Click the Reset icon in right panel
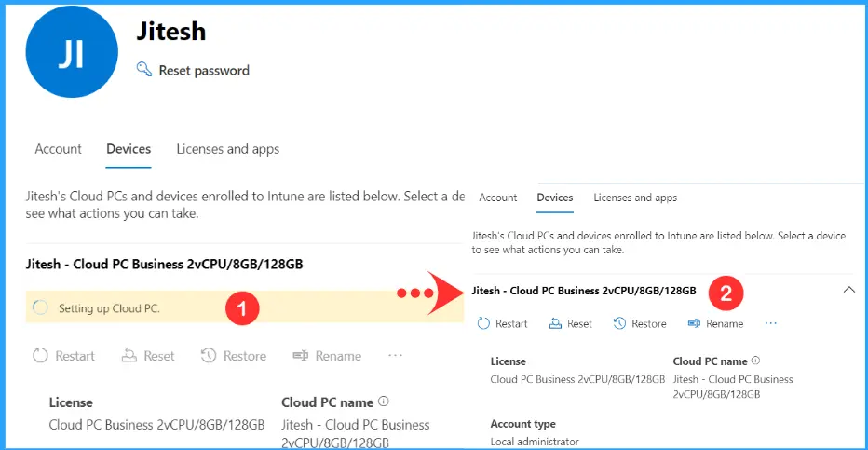Viewport: 868px width, 450px height. (x=555, y=323)
